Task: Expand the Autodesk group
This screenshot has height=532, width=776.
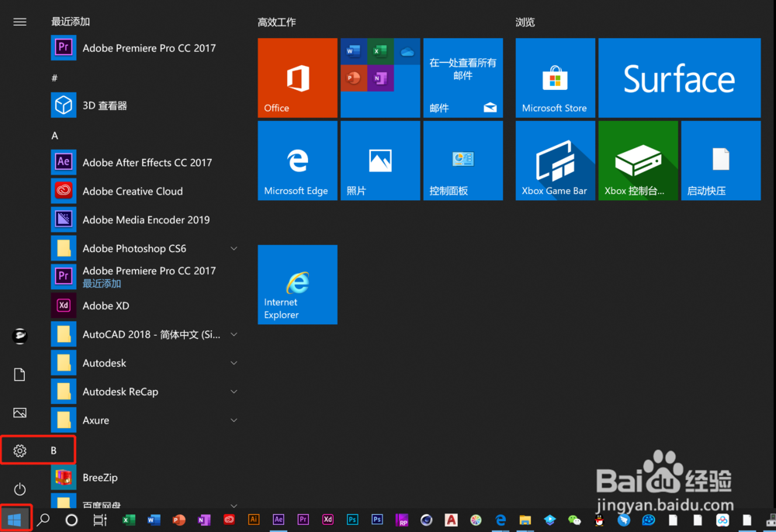Action: pos(234,363)
